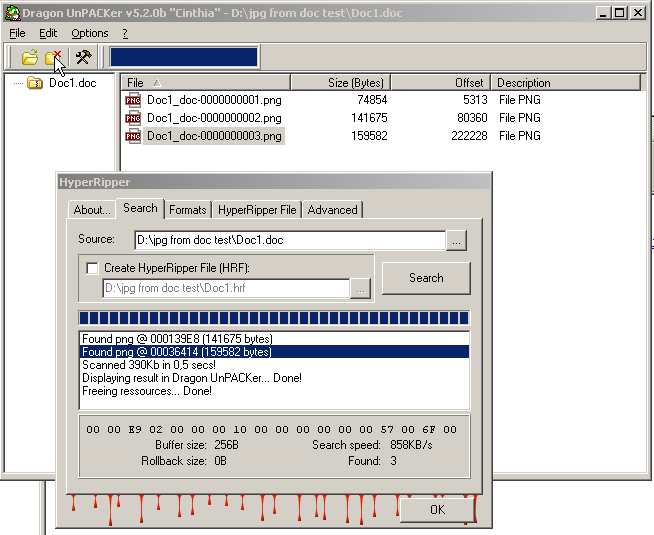The height and width of the screenshot is (535, 654).
Task: Click the HRF file path field
Action: [226, 288]
